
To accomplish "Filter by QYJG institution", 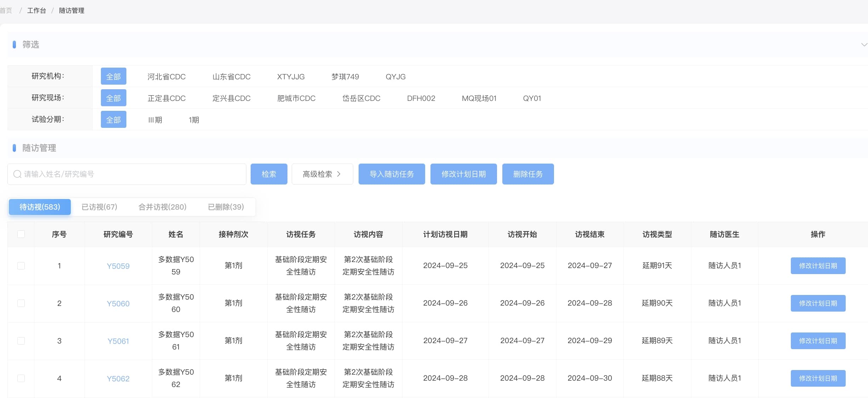I will (396, 77).
